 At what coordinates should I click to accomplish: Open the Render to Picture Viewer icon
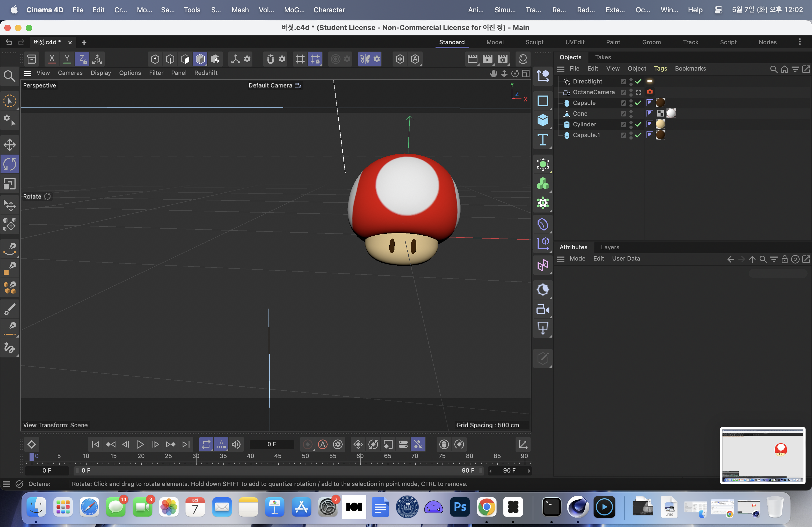coord(488,59)
